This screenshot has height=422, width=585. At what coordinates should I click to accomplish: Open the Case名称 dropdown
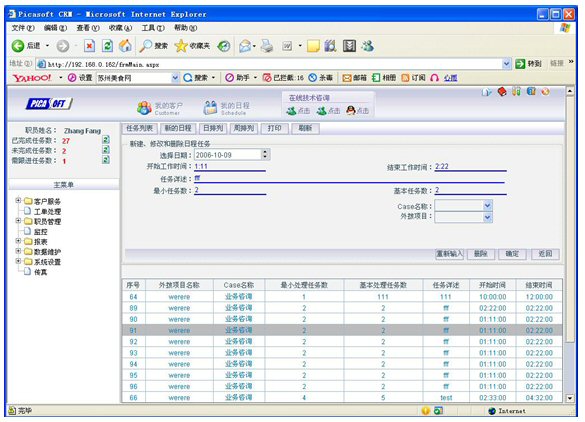pyautogui.click(x=487, y=206)
